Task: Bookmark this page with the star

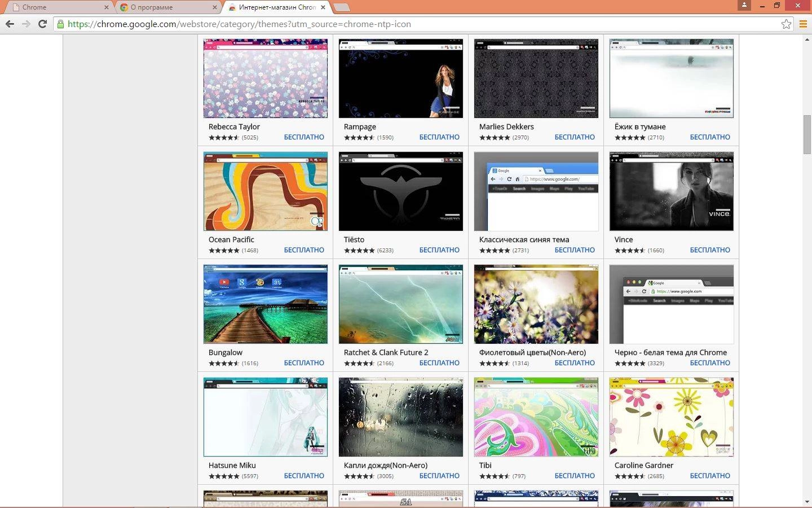Action: (786, 24)
